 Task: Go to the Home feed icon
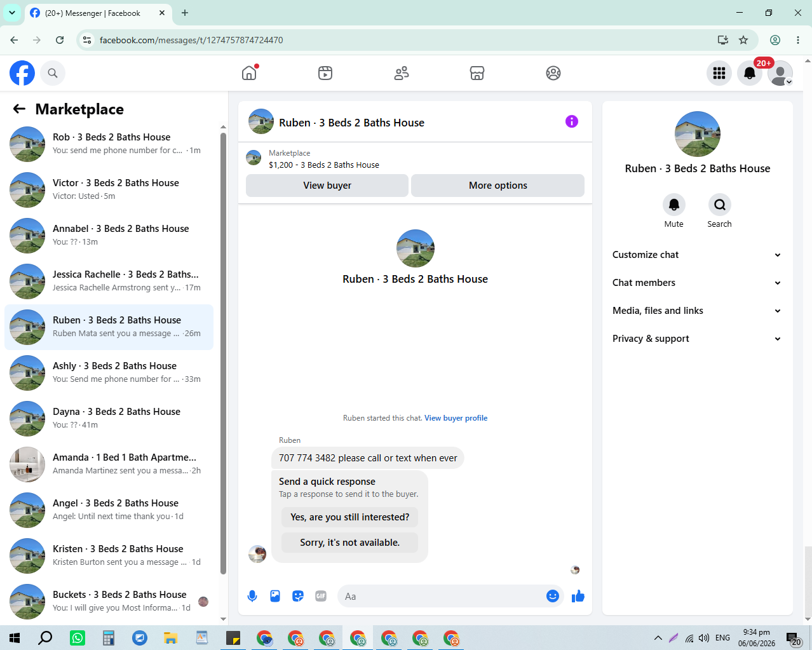249,73
